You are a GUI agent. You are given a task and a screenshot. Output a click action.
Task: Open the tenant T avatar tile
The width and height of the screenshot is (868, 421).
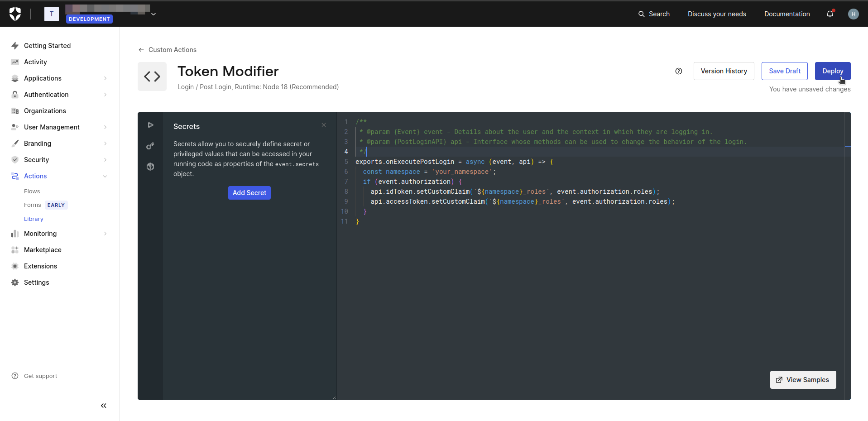click(x=52, y=14)
